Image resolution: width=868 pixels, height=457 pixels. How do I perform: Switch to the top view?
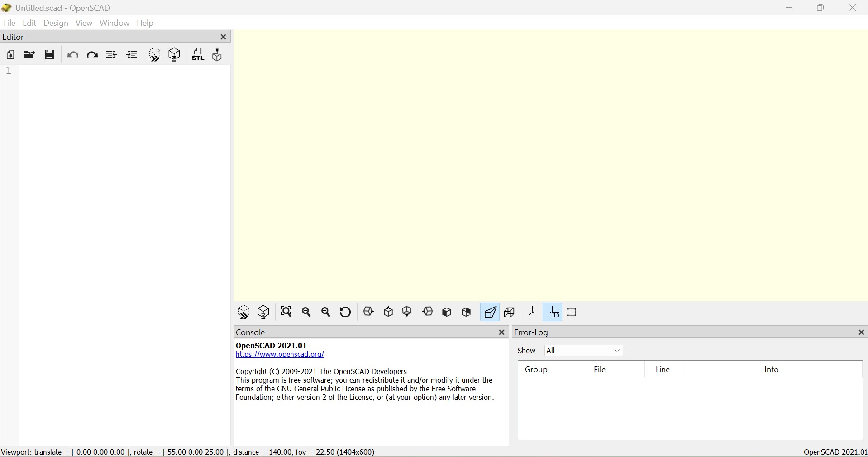click(x=389, y=312)
